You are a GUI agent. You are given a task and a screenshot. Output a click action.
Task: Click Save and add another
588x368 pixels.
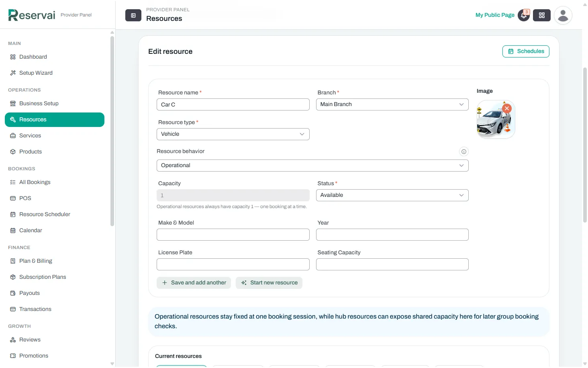click(x=194, y=283)
